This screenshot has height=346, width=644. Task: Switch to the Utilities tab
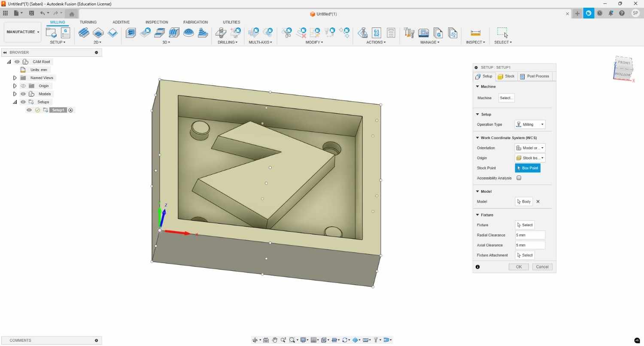point(231,22)
